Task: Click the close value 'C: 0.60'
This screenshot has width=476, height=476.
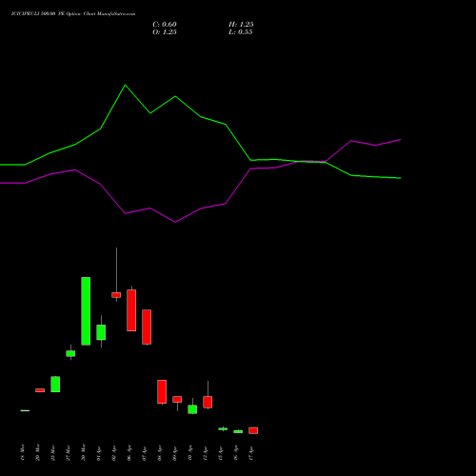Action: click(165, 25)
